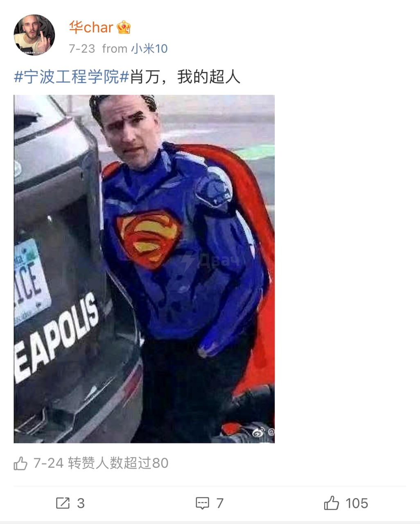Click the post text 肖万，我的超人
The image size is (420, 524).
click(185, 77)
